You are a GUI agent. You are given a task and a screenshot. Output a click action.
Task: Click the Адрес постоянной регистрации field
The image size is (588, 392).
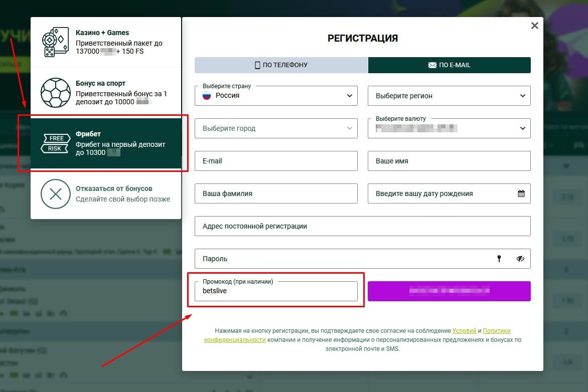pos(363,226)
